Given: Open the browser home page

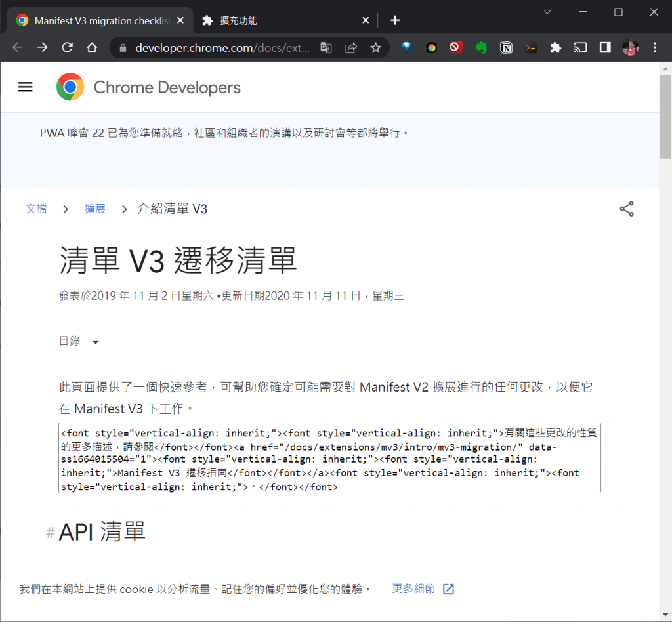Looking at the screenshot, I should [x=92, y=47].
